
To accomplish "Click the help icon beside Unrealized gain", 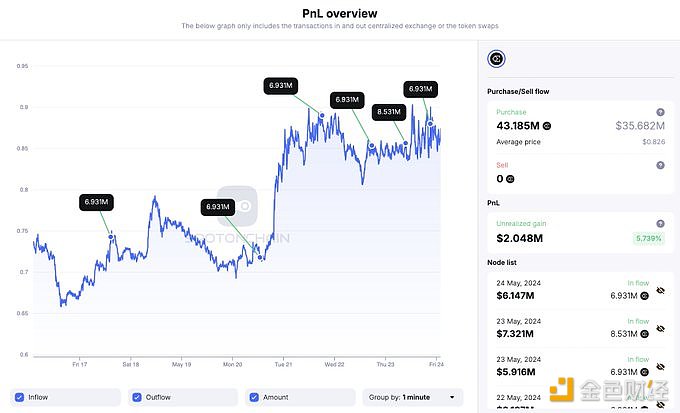I will [660, 224].
